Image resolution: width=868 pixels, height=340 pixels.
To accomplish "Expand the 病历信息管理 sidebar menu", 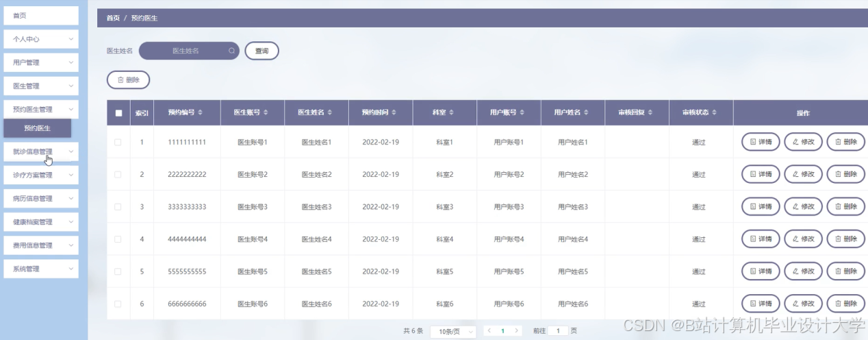I will click(x=41, y=199).
